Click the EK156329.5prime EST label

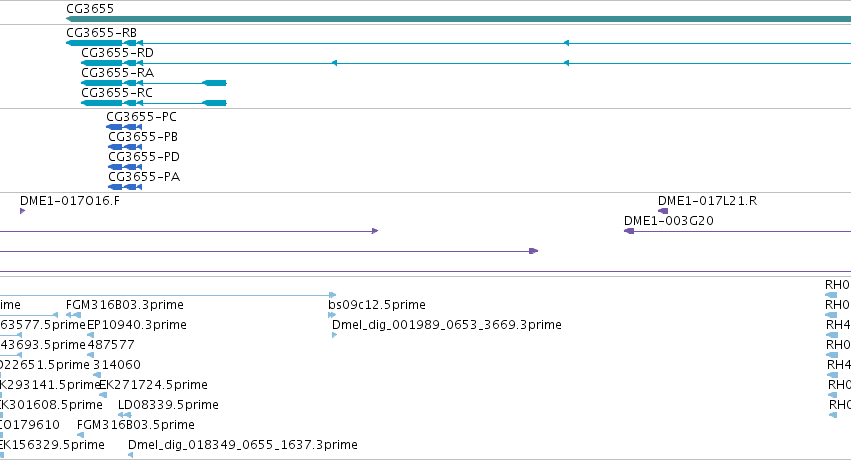point(52,445)
